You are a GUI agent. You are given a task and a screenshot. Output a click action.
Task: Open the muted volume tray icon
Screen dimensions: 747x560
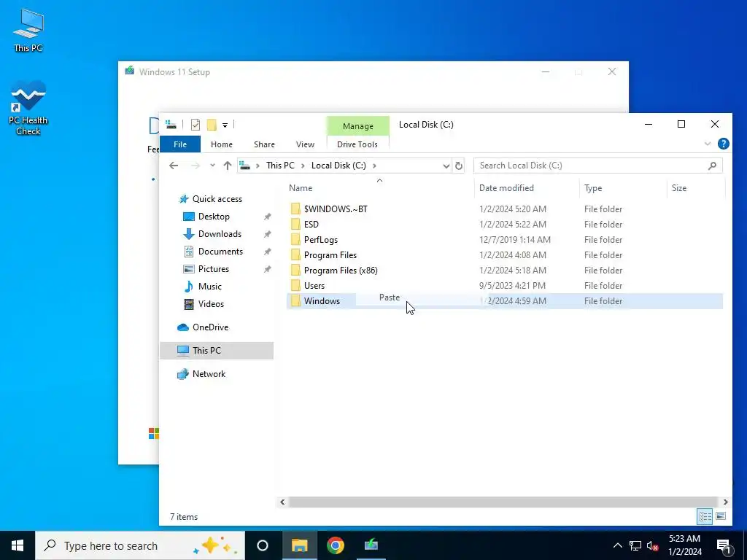pos(652,545)
